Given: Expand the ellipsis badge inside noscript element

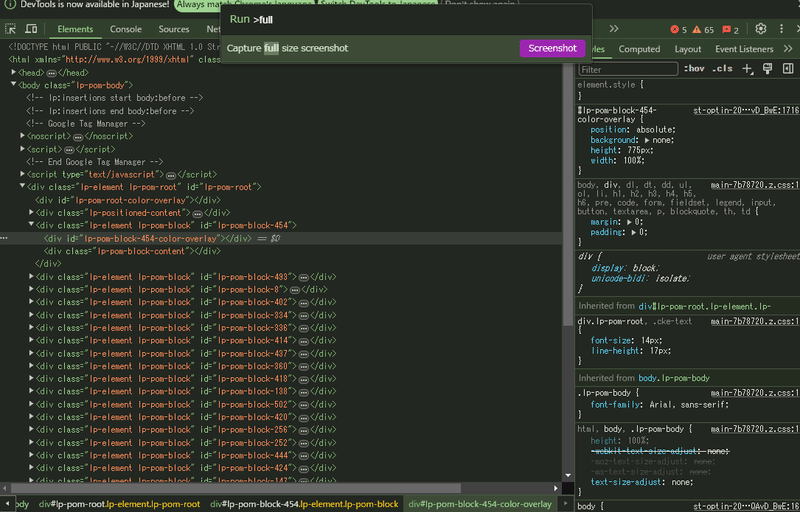Looking at the screenshot, I should [78, 137].
